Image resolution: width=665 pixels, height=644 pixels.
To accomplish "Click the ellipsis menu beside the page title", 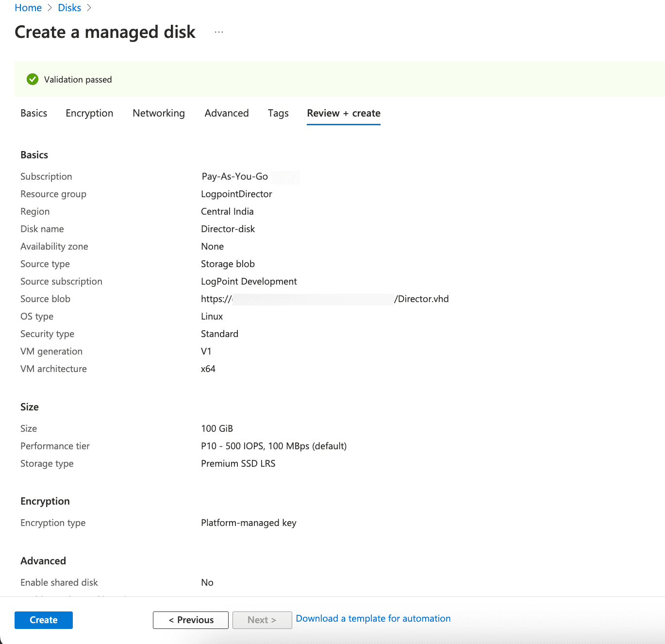I will [219, 31].
